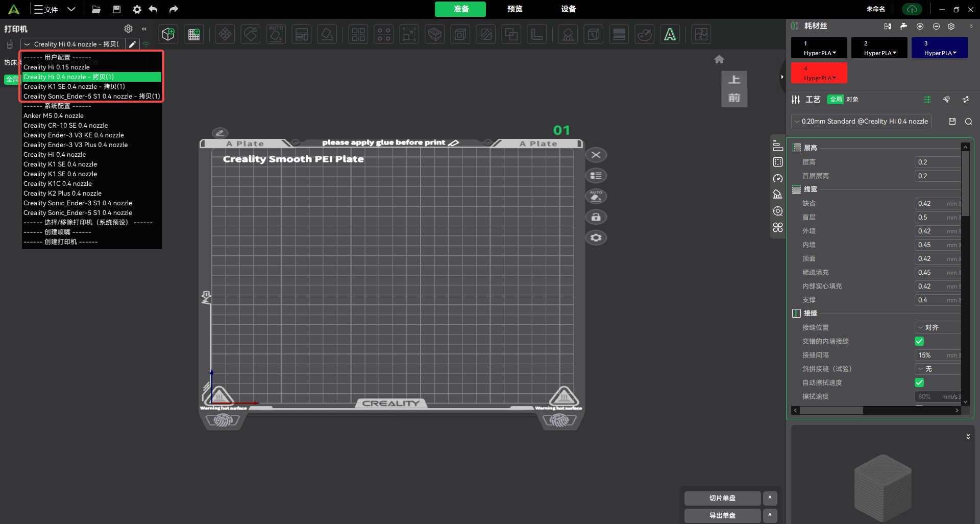Switch process scope to 全局
Image resolution: width=980 pixels, height=524 pixels.
836,100
